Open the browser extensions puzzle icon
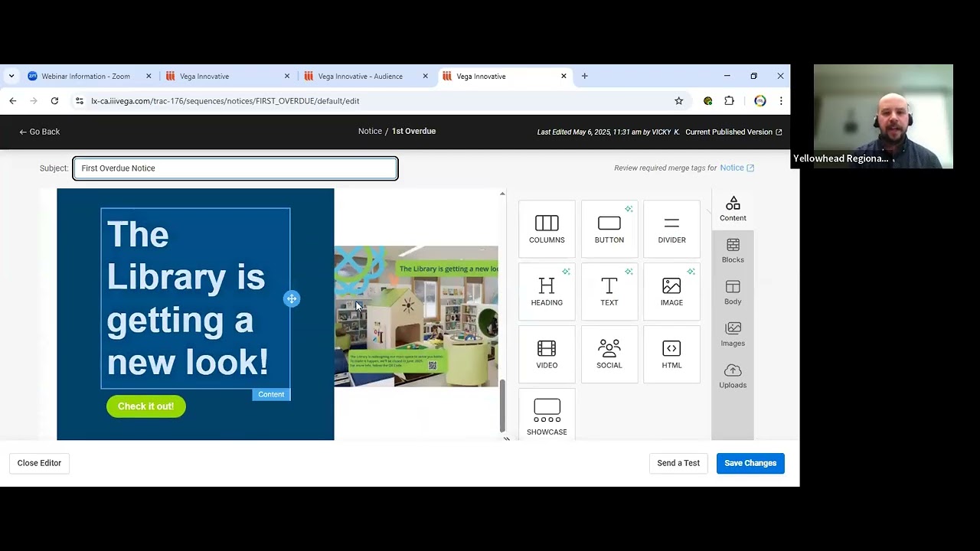The image size is (980, 551). 729,101
